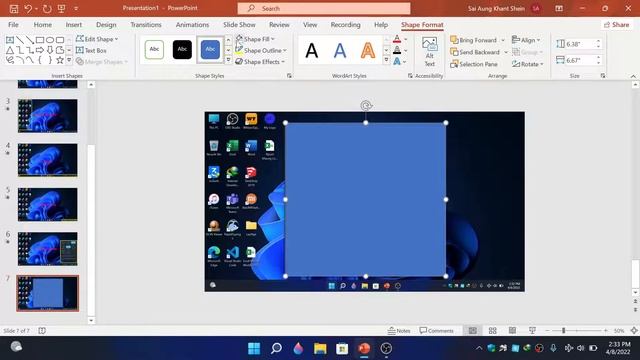Switch to Reading View
Image resolution: width=640 pixels, height=360 pixels.
coord(512,330)
